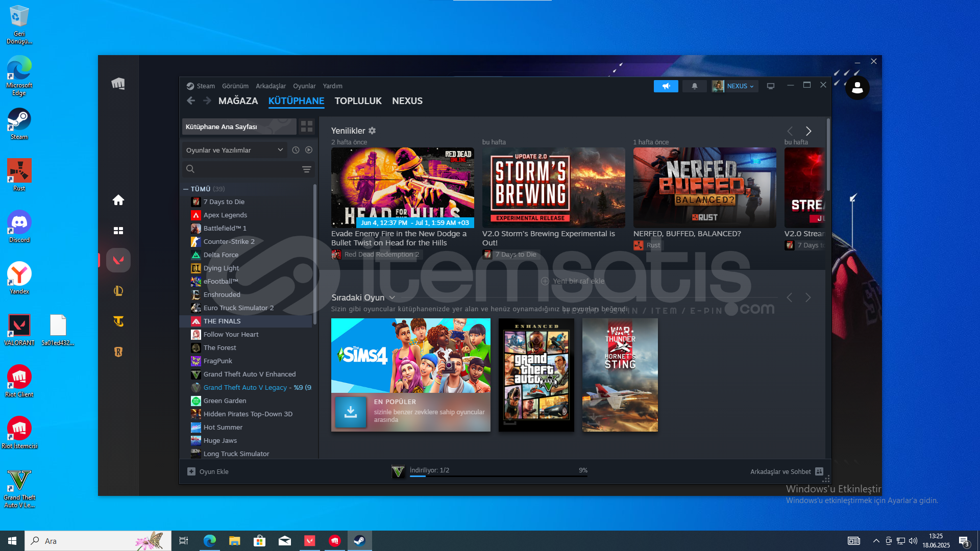Open War Thunder game capsule
The image size is (980, 551).
[620, 375]
